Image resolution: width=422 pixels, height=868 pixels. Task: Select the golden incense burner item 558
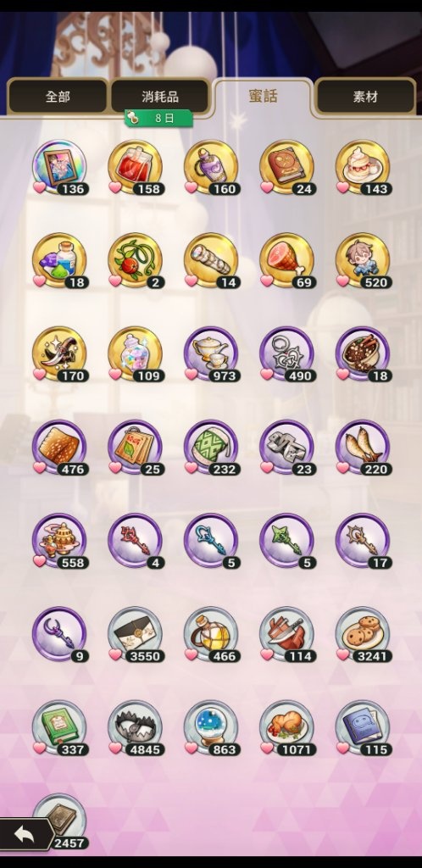(59, 541)
